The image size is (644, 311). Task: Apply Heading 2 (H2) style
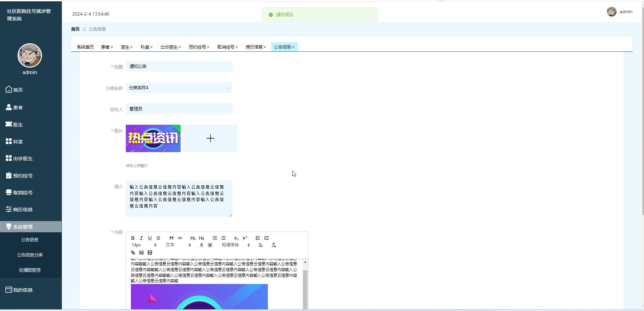click(x=202, y=238)
